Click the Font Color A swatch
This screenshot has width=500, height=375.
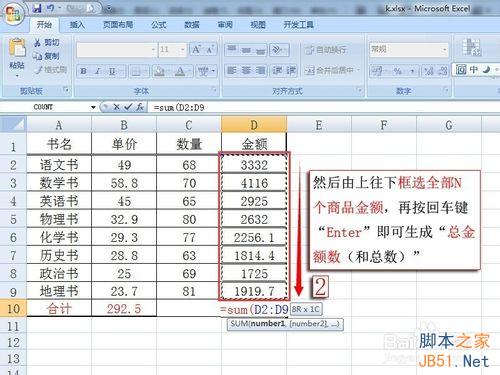click(180, 71)
